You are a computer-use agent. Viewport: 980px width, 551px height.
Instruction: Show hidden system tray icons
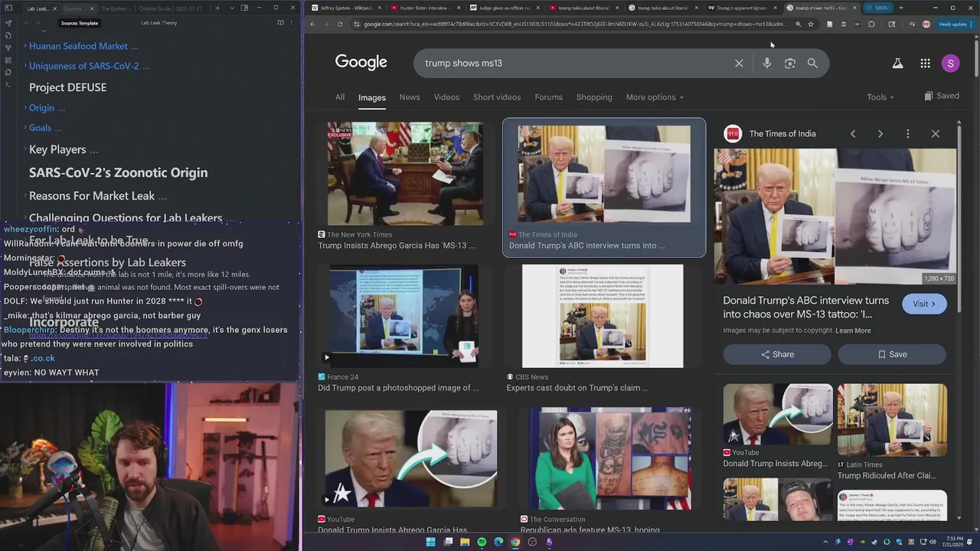click(825, 542)
